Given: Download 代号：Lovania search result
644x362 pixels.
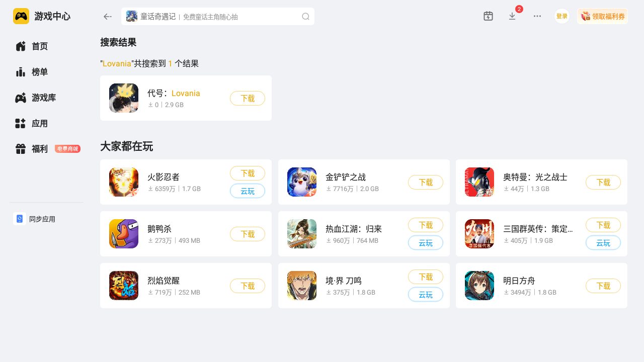Looking at the screenshot, I should click(248, 98).
